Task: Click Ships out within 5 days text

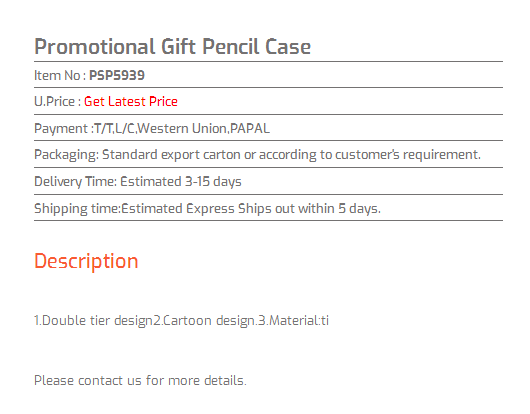Action: pos(309,209)
